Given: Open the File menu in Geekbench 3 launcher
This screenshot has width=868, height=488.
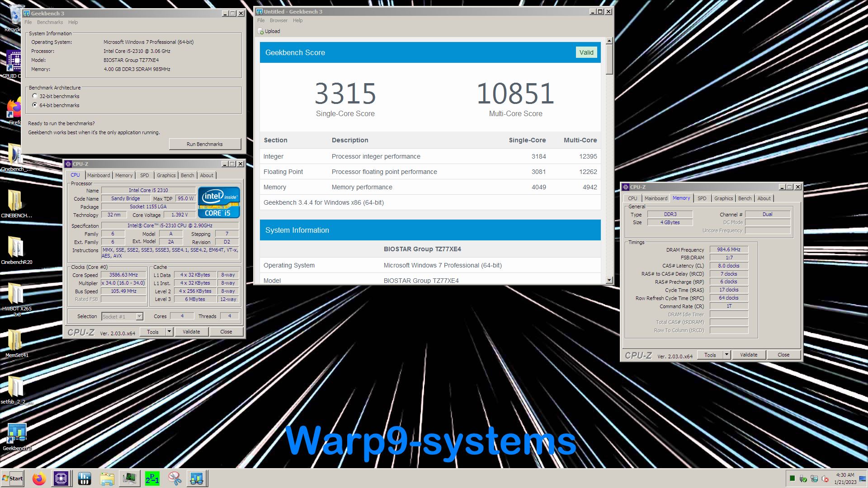Looking at the screenshot, I should click(28, 22).
